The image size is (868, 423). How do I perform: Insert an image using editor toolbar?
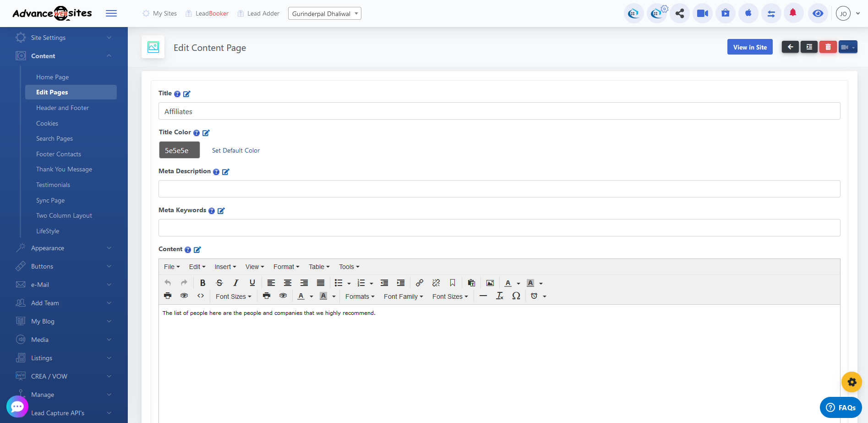click(x=490, y=283)
